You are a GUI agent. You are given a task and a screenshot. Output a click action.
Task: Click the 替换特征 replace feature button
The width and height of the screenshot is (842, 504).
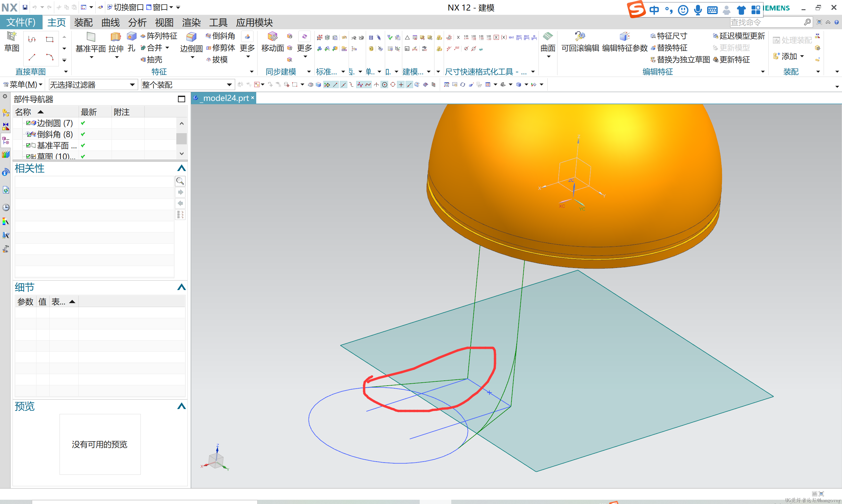coord(669,48)
